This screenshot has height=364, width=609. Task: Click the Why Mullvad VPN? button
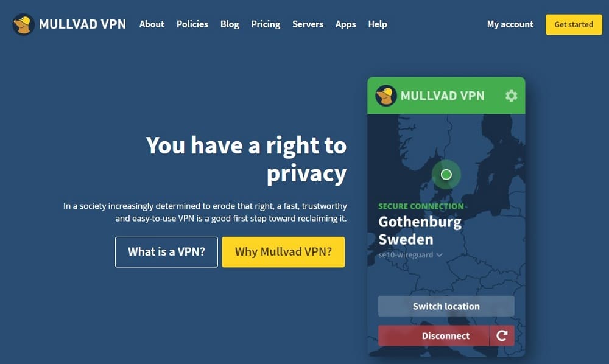point(283,252)
